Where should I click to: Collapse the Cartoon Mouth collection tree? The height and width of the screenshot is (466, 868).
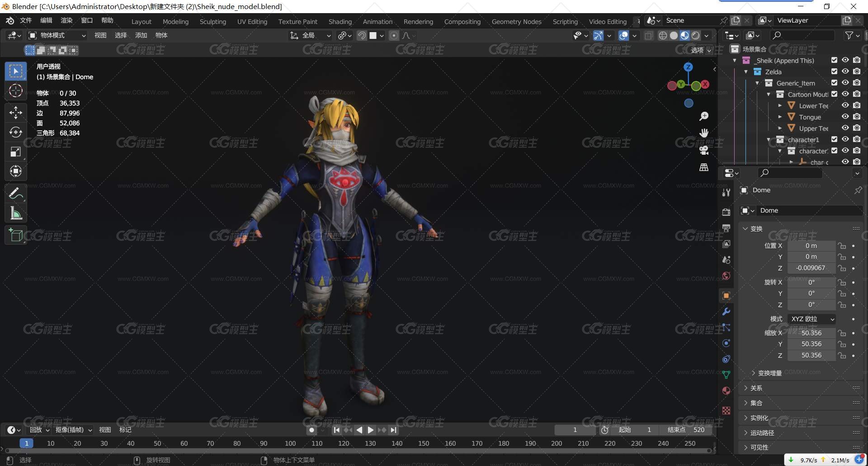(769, 94)
